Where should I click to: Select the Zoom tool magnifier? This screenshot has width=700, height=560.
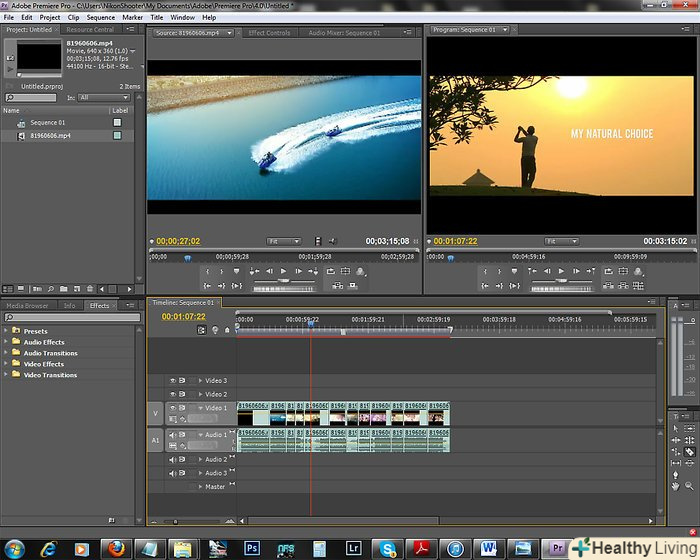tap(690, 485)
